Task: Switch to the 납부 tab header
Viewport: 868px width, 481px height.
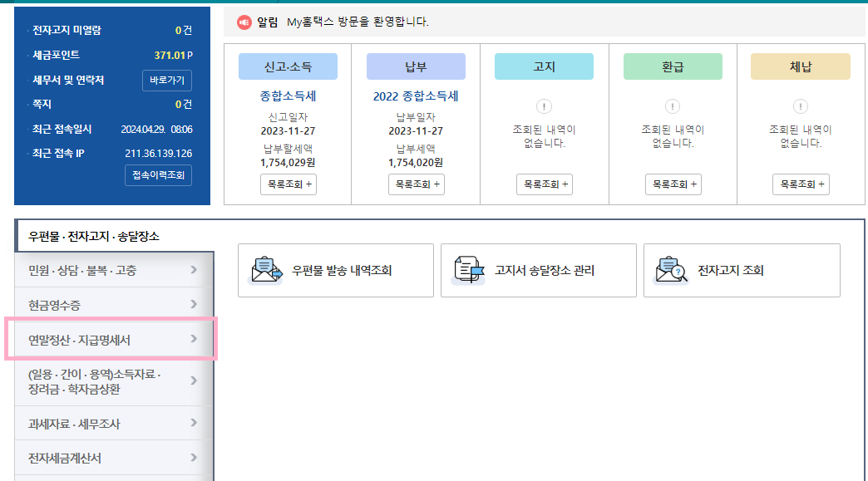Action: 416,66
